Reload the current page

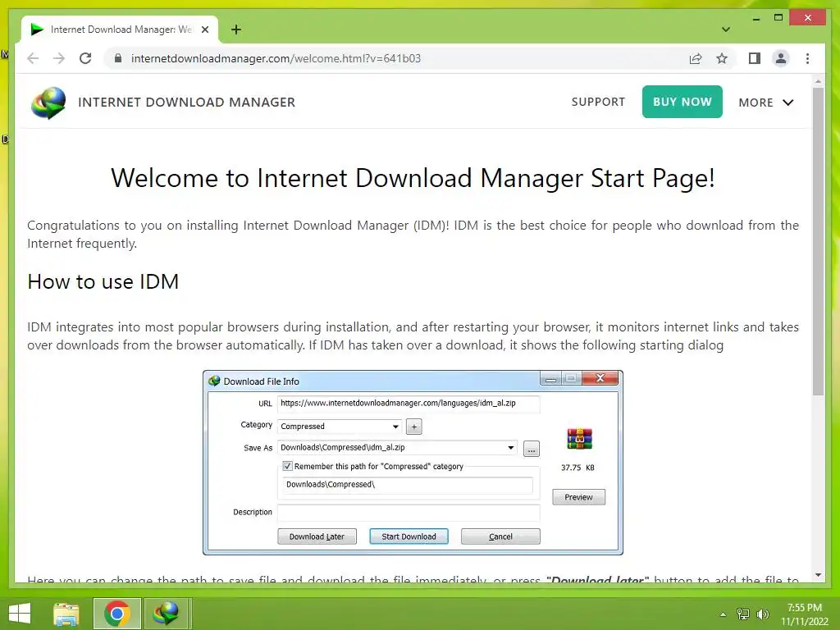(x=85, y=58)
